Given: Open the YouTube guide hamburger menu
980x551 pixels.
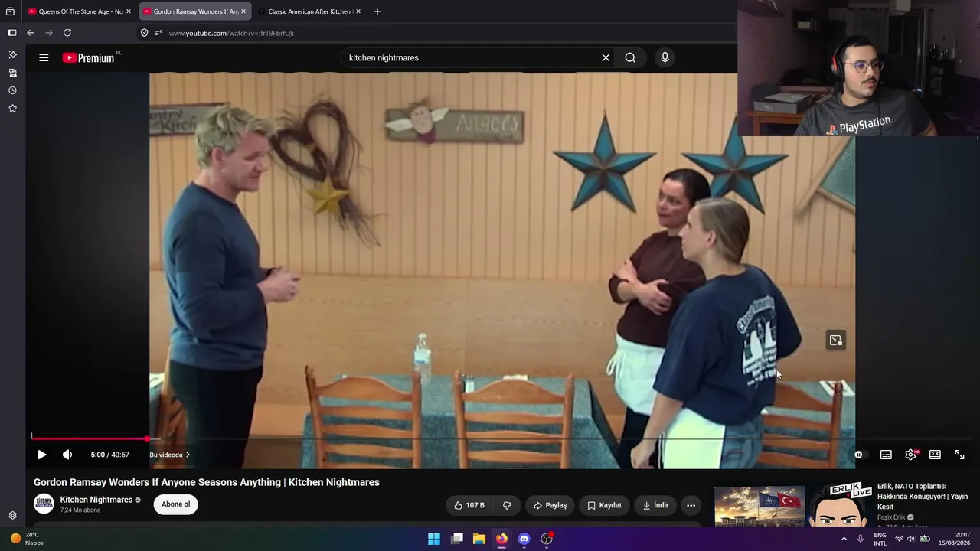Looking at the screenshot, I should (x=44, y=57).
